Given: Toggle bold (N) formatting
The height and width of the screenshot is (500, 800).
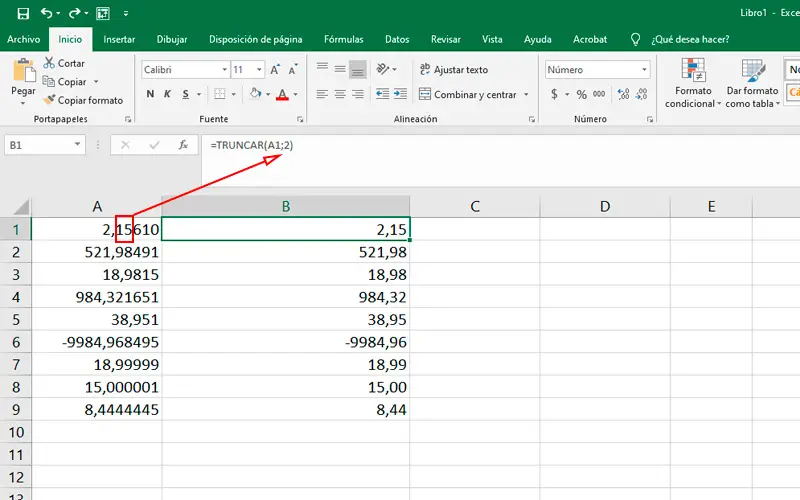Looking at the screenshot, I should 151,95.
